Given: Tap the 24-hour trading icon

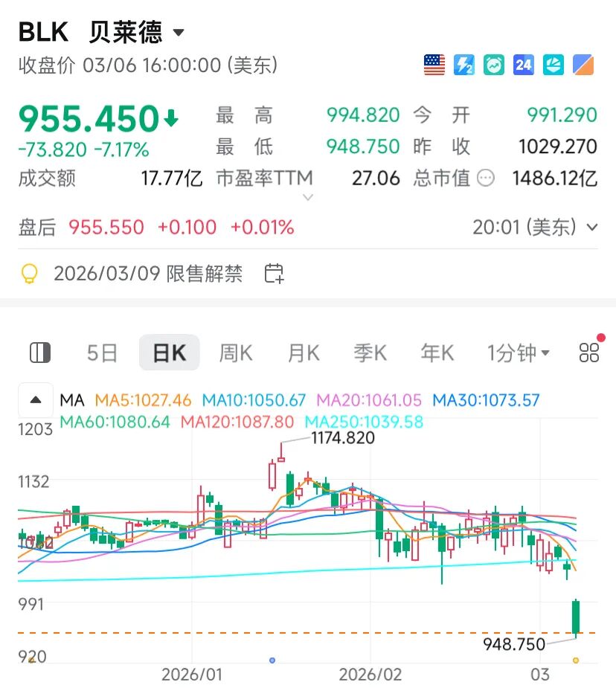Looking at the screenshot, I should 524,65.
